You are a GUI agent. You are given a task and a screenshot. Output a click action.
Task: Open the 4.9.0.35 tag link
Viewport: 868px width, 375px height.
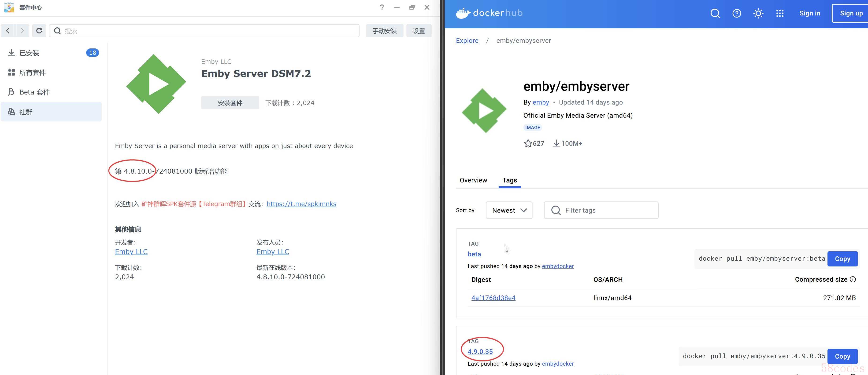click(x=480, y=351)
